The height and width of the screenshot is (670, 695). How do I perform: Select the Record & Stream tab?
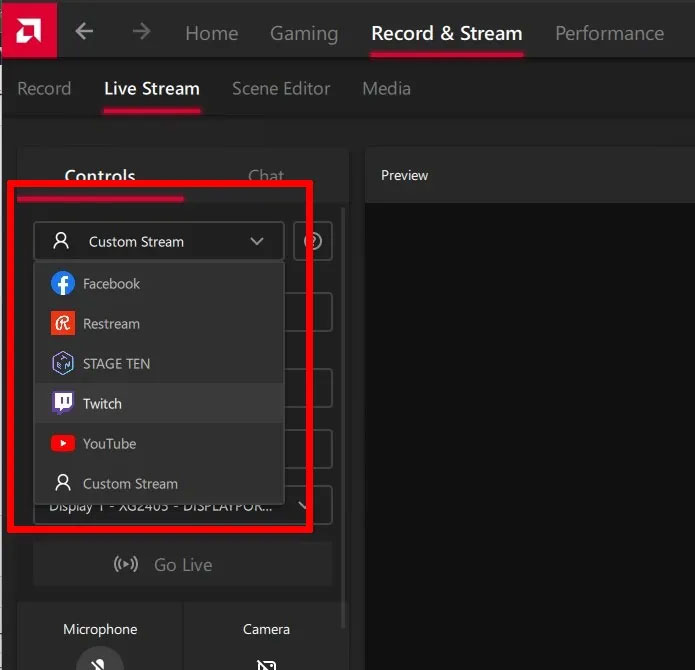(447, 33)
